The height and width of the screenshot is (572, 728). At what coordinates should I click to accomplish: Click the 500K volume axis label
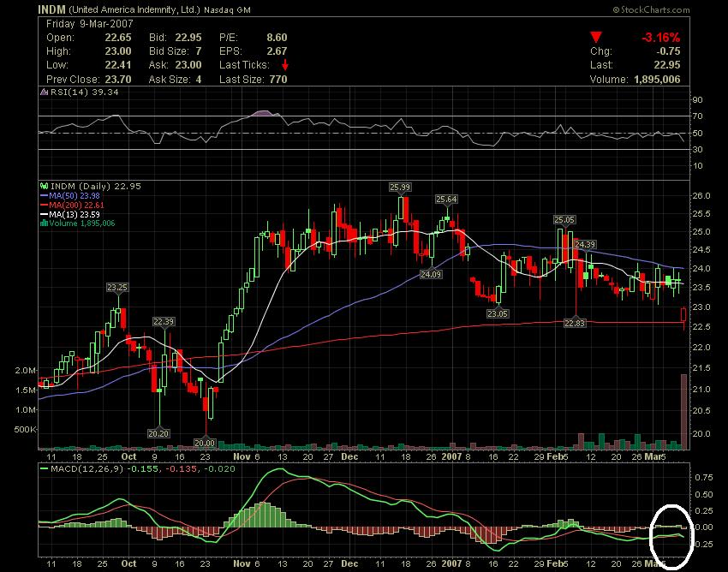(25, 430)
